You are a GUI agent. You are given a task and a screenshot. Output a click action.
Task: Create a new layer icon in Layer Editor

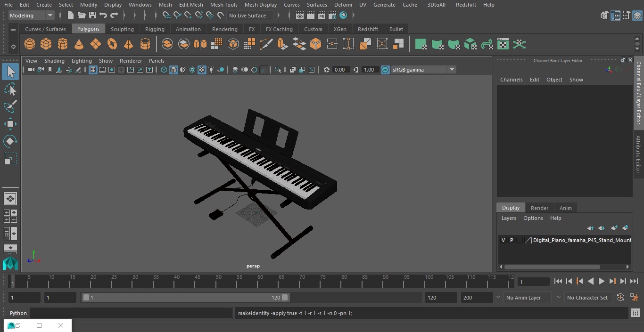[613, 228]
